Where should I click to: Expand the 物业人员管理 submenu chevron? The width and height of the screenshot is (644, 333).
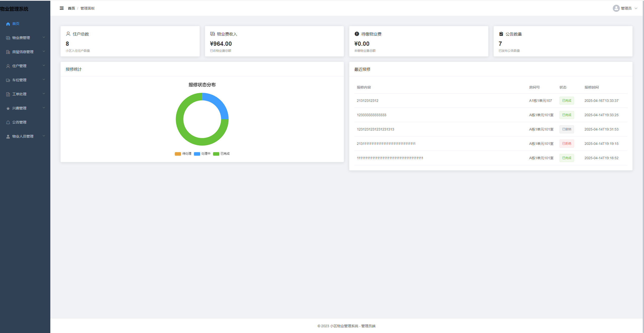44,136
